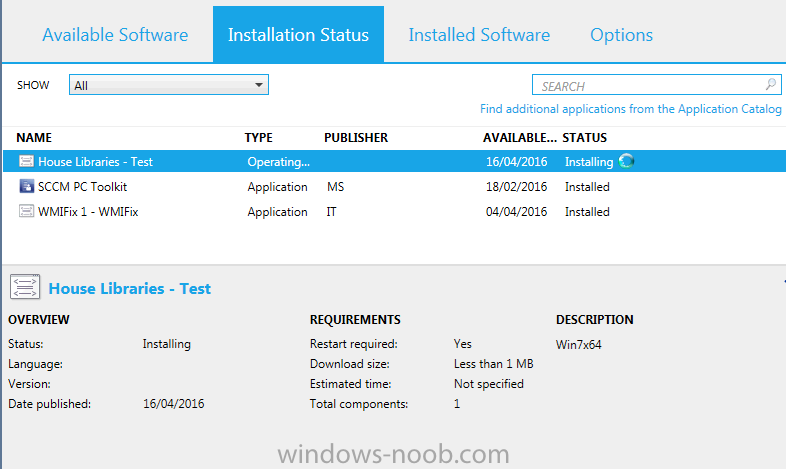Sort by the PUBLISHER column header
The image size is (786, 469).
pyautogui.click(x=356, y=137)
